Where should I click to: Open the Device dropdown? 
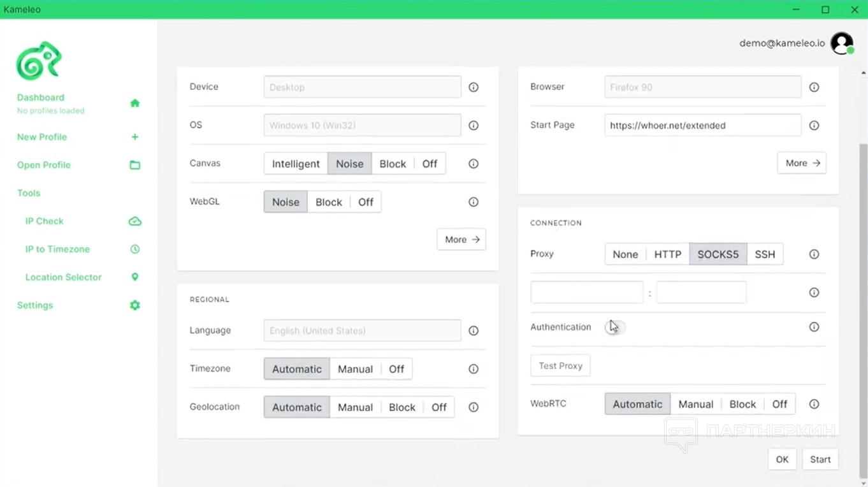[x=362, y=87]
